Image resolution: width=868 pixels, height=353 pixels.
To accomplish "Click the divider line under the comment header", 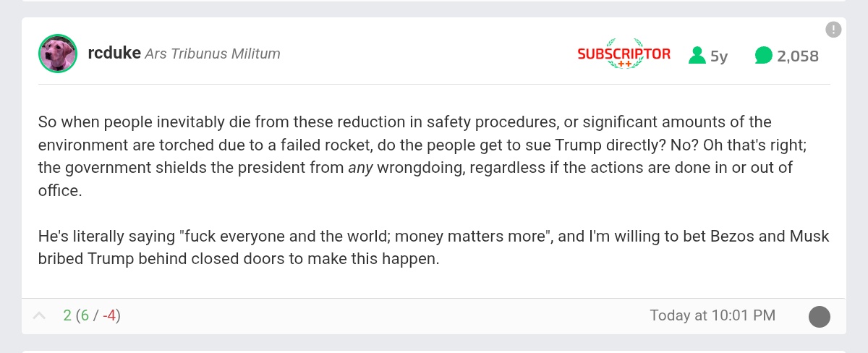I will 434,84.
